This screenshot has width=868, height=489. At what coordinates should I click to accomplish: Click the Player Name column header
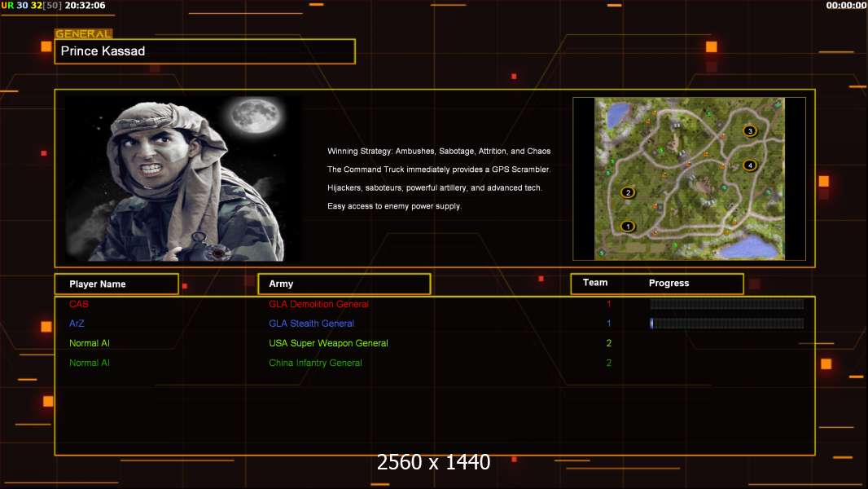(x=116, y=284)
